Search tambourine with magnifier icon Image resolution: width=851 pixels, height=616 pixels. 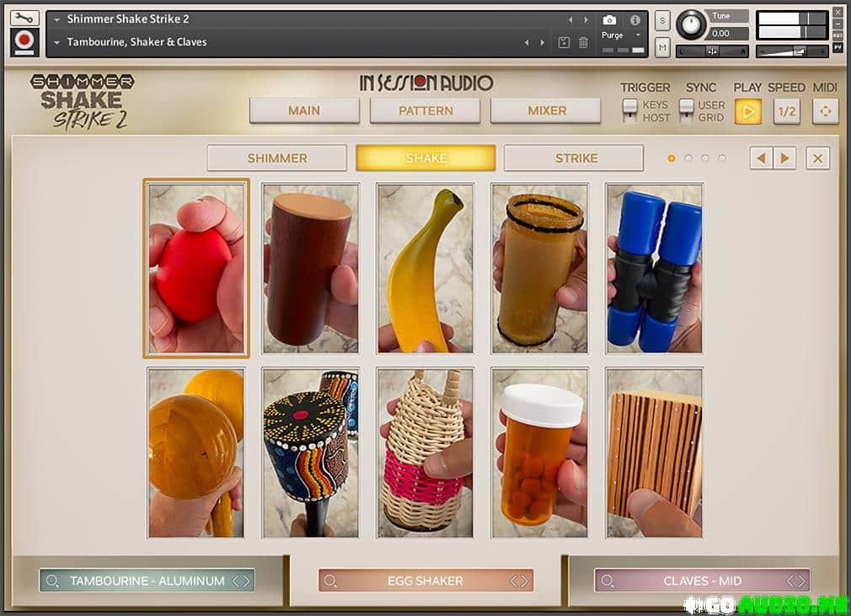click(52, 581)
